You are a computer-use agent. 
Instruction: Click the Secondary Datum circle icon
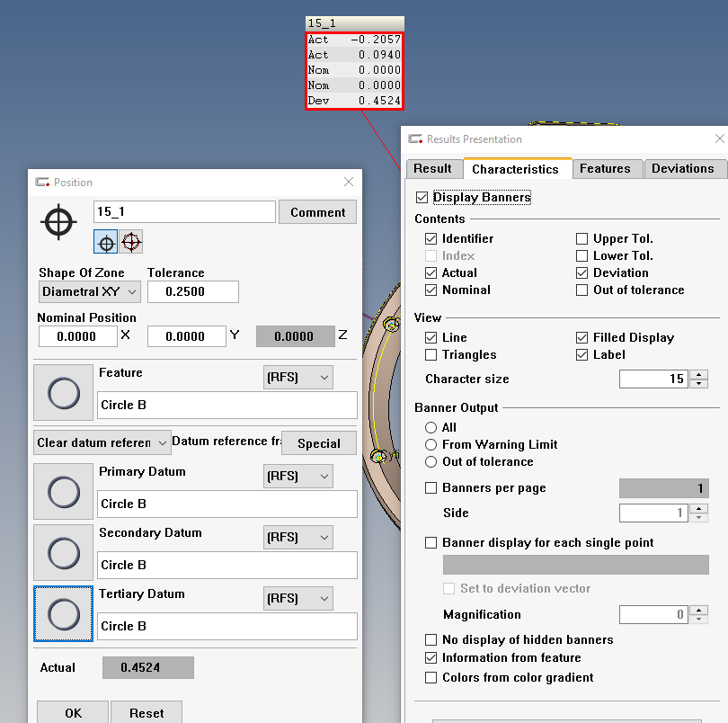63,552
